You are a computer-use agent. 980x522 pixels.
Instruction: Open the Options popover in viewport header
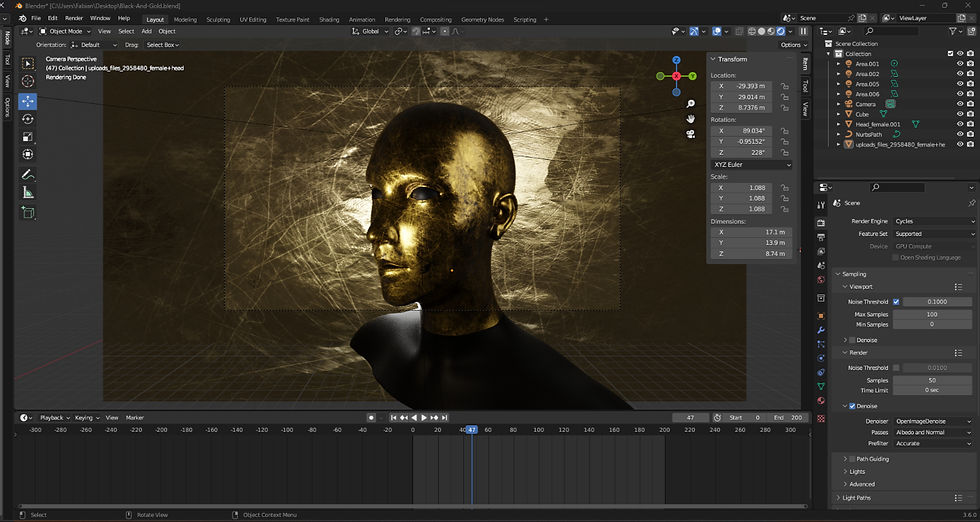(x=794, y=45)
